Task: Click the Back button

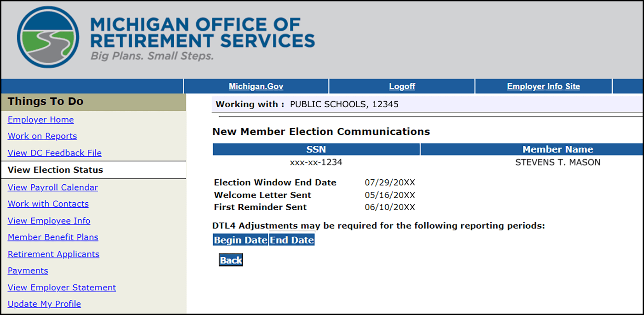Action: [x=230, y=260]
